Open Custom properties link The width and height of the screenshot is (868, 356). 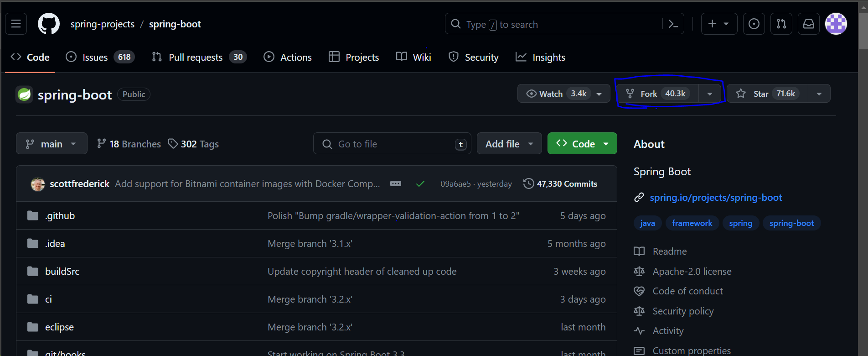point(682,351)
